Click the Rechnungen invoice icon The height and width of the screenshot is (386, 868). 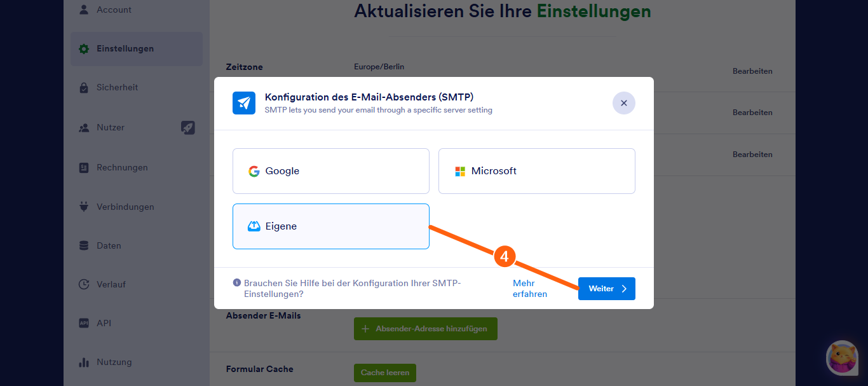[x=84, y=168]
